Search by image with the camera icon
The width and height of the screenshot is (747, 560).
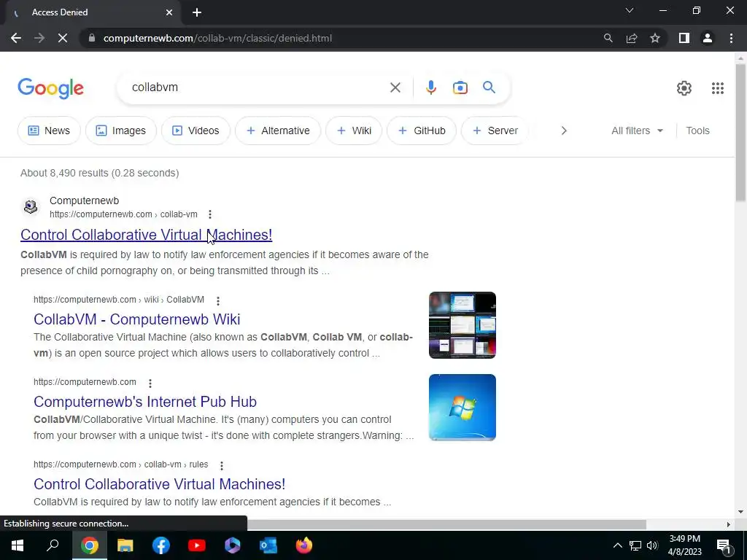[x=460, y=87]
